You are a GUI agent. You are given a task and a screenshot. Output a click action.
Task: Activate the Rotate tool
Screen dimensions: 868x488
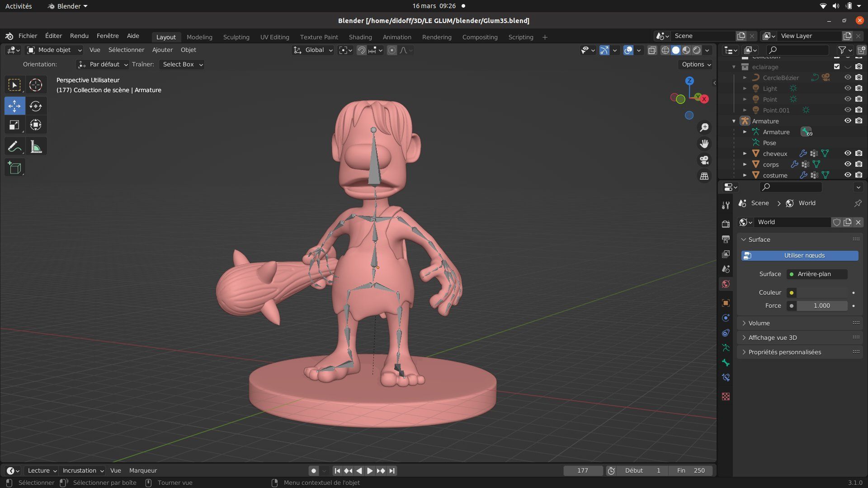coord(36,106)
